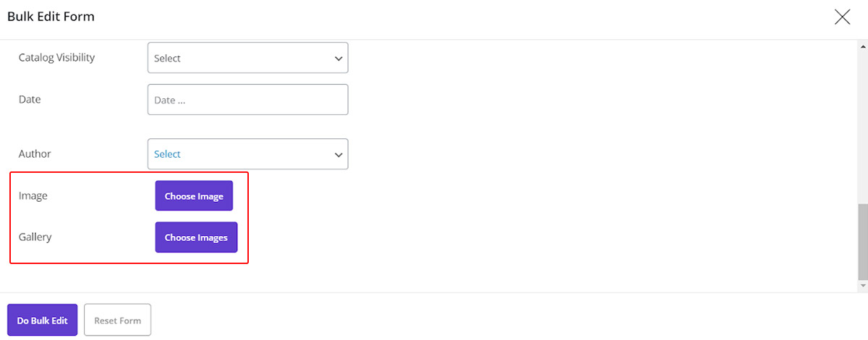Click the Image row label
Image resolution: width=868 pixels, height=340 pixels.
coord(33,195)
